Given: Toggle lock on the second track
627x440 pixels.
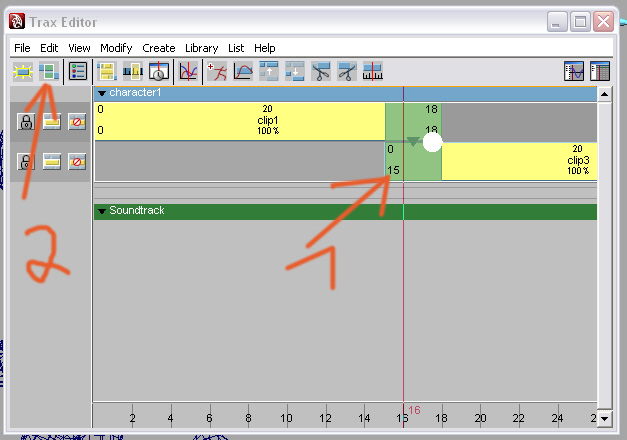Looking at the screenshot, I should 27,161.
